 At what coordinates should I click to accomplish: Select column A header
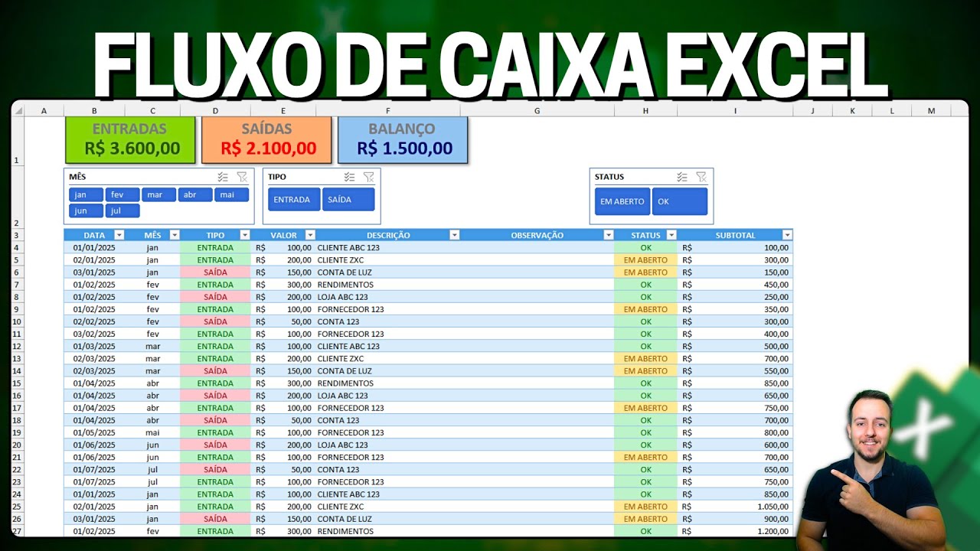coord(44,111)
